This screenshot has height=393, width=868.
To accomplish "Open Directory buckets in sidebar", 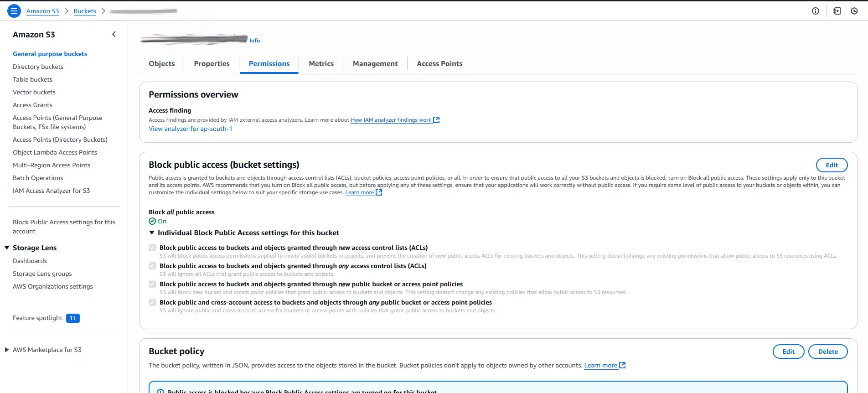I will tap(38, 67).
